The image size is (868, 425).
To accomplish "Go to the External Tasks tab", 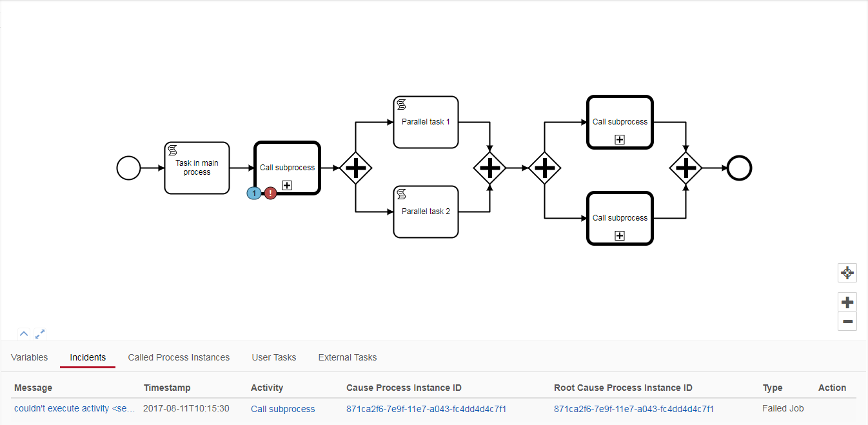I will point(348,357).
